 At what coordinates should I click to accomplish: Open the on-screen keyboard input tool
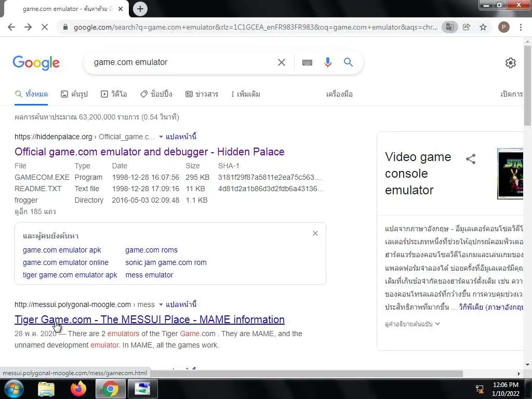[307, 62]
